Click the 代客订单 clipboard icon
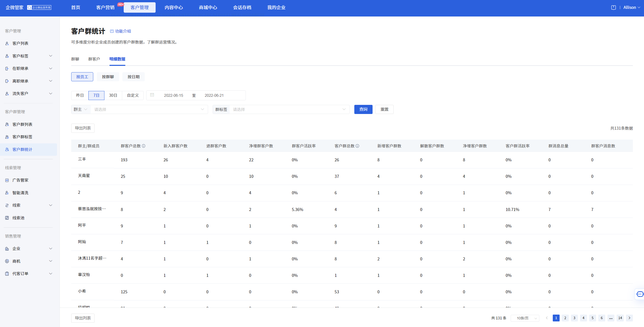Screen dimensions: 644x327 [x=7, y=274]
